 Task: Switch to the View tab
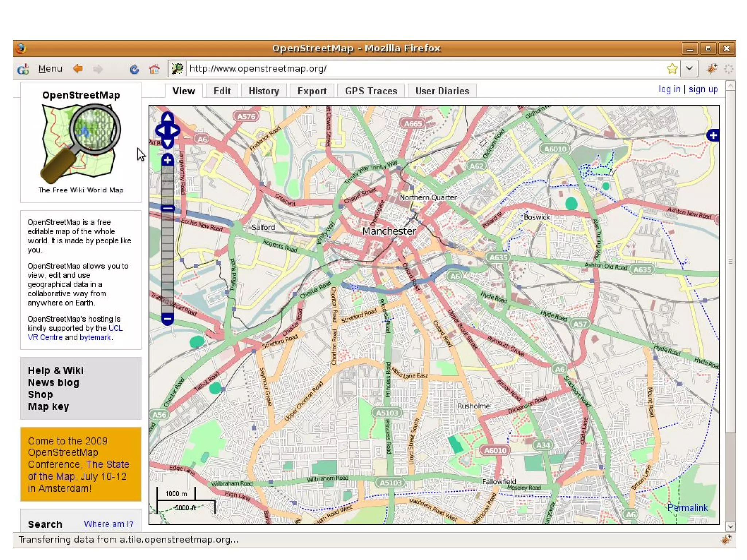click(184, 91)
